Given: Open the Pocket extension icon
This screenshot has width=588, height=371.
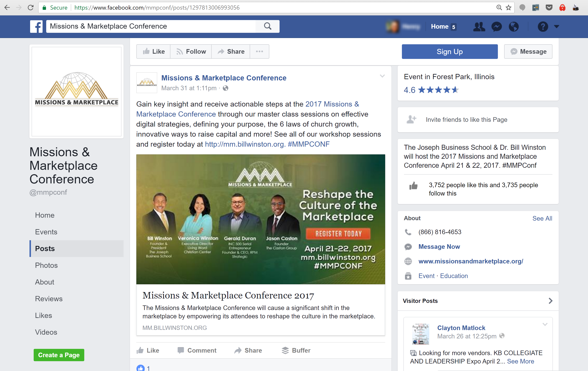Looking at the screenshot, I should pos(549,8).
